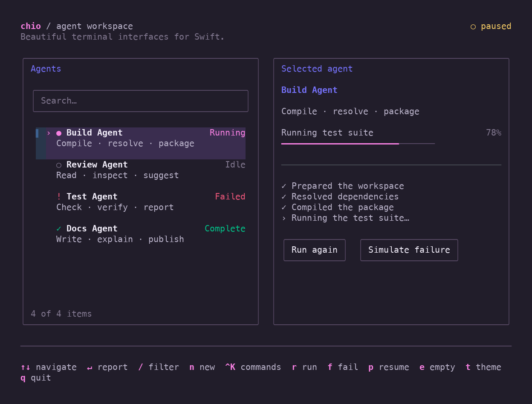Viewport: 532px width, 404px height.
Task: Click 'Read · inspect · suggest' description
Action: [118, 176]
